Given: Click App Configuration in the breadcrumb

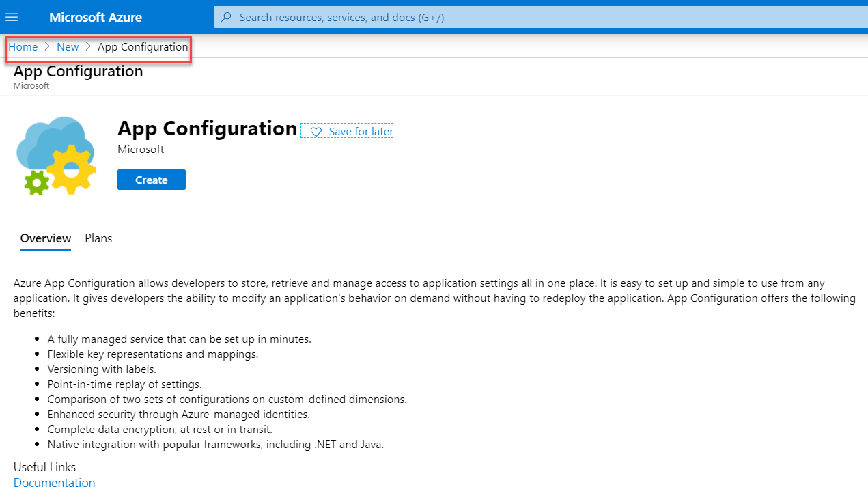Looking at the screenshot, I should pyautogui.click(x=143, y=47).
